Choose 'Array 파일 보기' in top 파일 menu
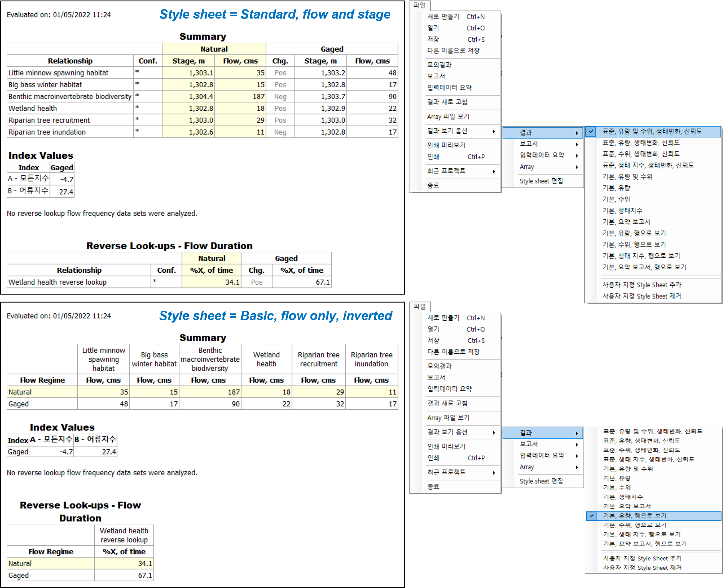This screenshot has width=723, height=588. tap(448, 116)
